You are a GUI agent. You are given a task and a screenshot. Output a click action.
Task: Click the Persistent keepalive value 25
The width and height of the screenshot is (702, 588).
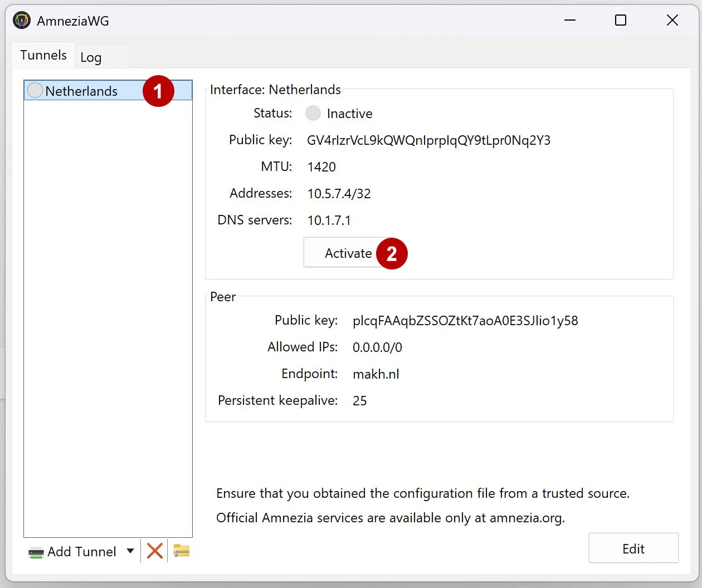pyautogui.click(x=360, y=400)
